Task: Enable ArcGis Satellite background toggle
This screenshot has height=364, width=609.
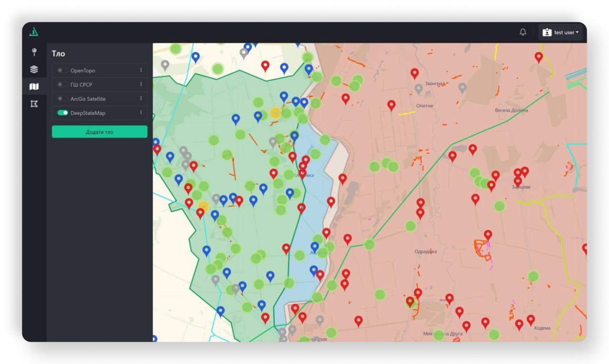Action: pos(62,98)
